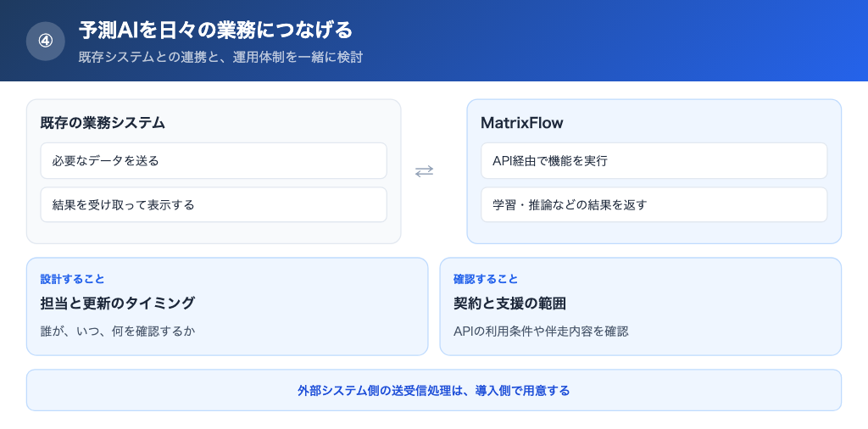
Task: Click the 確認すること label
Action: 486,279
